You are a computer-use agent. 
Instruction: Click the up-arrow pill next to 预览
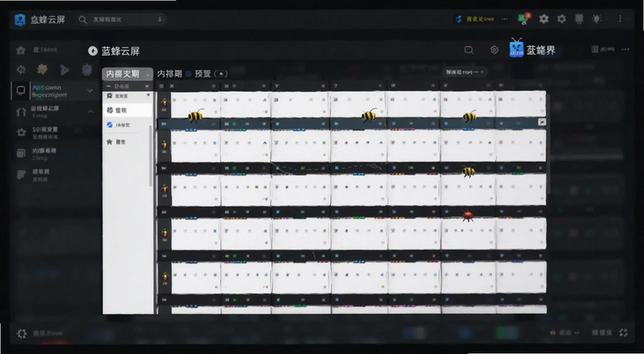[x=221, y=74]
